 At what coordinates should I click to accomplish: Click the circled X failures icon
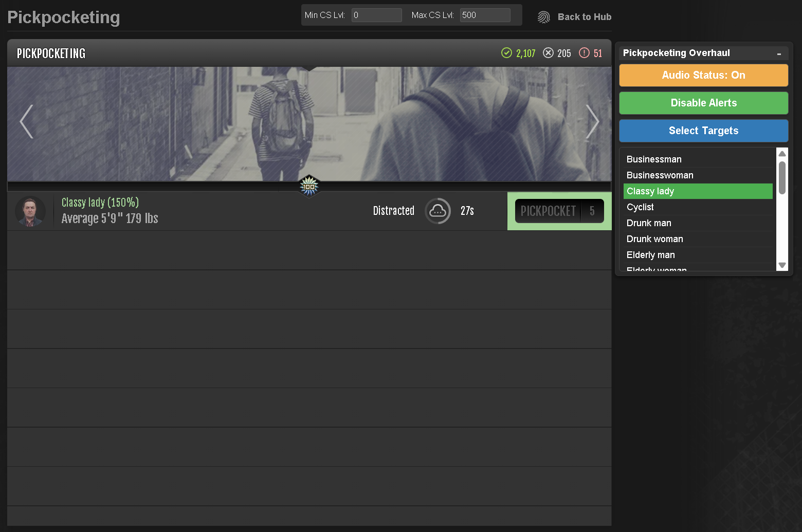[x=549, y=53]
